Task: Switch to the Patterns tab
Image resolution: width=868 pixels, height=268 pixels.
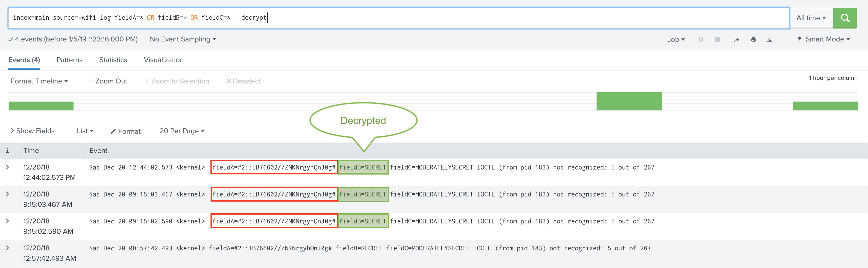Action: coord(69,60)
